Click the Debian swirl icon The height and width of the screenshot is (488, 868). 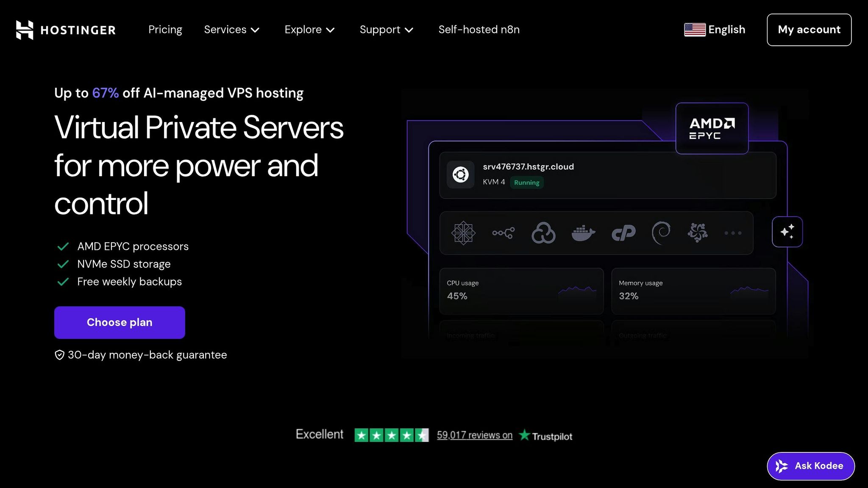pos(661,233)
